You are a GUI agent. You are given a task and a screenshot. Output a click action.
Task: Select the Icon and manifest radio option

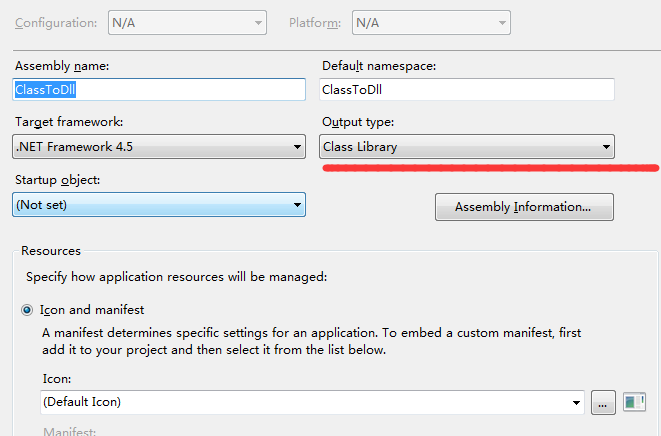[x=27, y=310]
